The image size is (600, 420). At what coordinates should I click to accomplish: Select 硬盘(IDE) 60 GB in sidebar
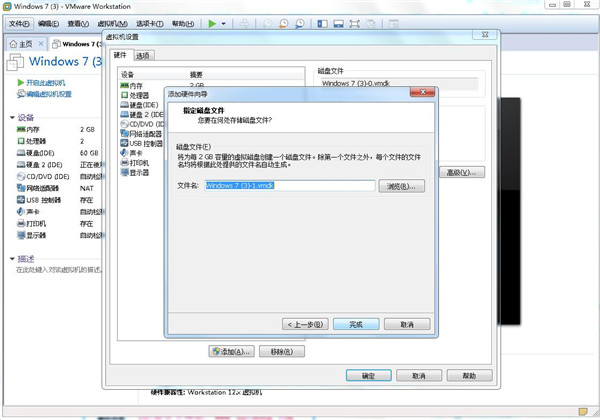[57, 153]
